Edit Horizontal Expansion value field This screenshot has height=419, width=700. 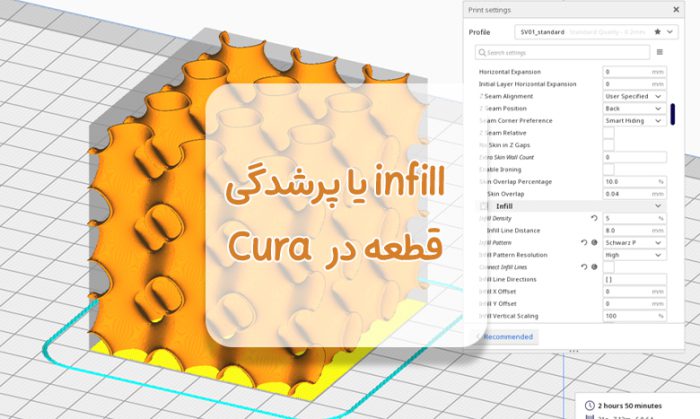(x=634, y=71)
